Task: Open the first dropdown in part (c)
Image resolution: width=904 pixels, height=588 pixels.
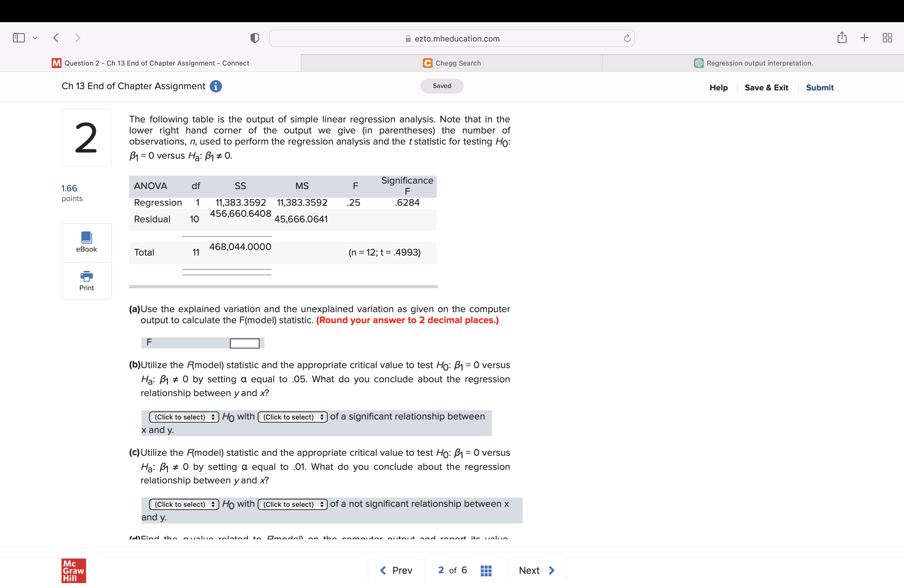Action: click(184, 504)
